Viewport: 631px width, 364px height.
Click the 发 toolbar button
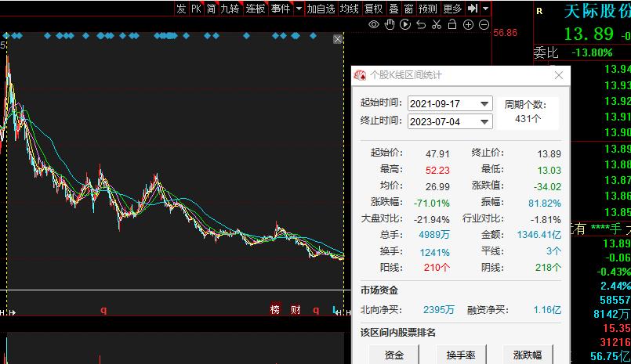pos(182,9)
